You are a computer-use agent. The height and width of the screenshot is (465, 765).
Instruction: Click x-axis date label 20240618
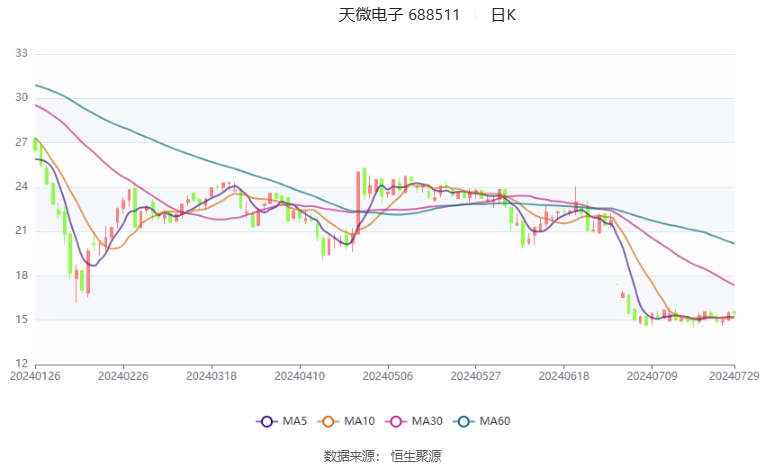(x=564, y=376)
